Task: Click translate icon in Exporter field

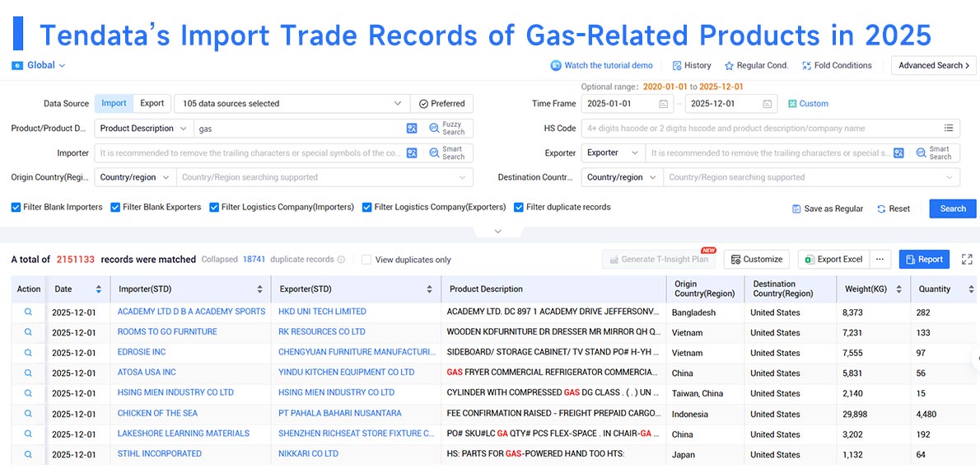Action: point(898,153)
